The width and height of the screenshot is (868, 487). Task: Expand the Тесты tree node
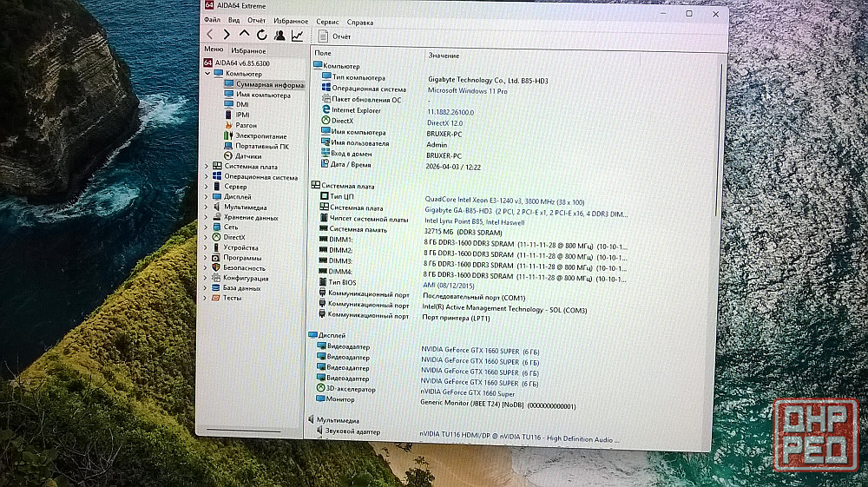[x=206, y=298]
